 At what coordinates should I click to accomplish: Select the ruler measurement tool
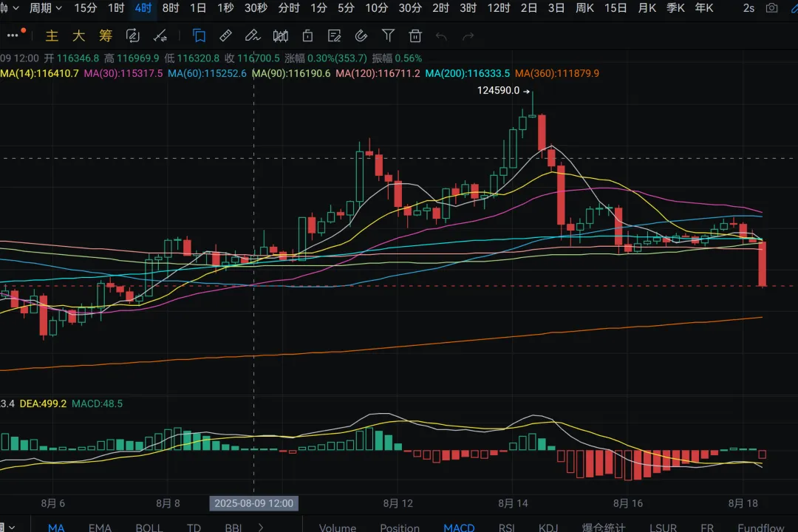[x=225, y=35]
